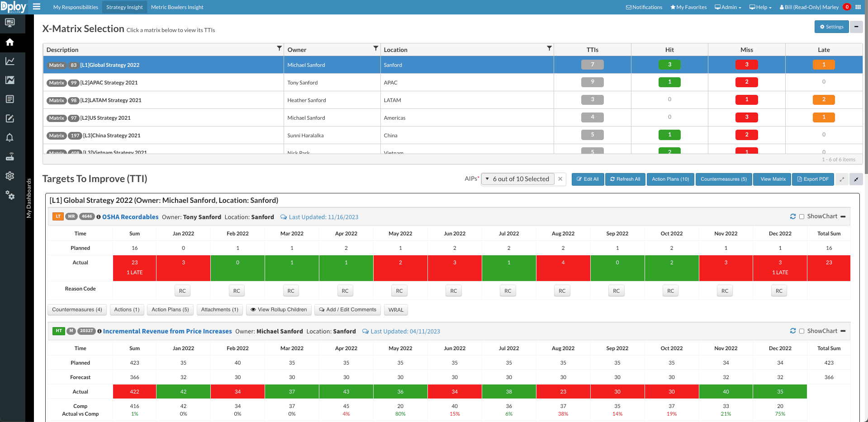Screen dimensions: 868x422
Task: Refresh the OSHA Recordables bowler data
Action: pos(792,216)
